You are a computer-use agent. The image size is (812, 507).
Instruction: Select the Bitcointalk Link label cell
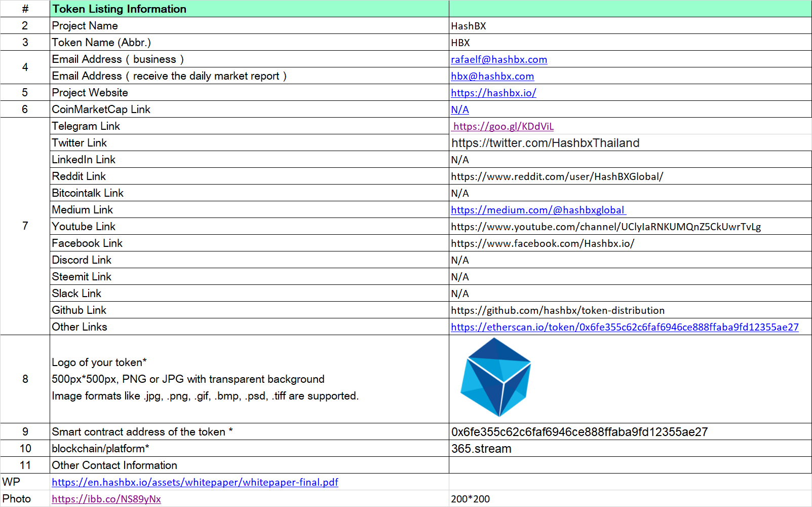[x=249, y=193]
